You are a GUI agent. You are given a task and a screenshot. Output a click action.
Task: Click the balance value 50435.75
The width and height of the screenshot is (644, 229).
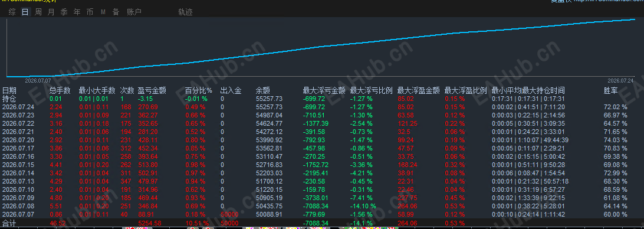coord(269,206)
